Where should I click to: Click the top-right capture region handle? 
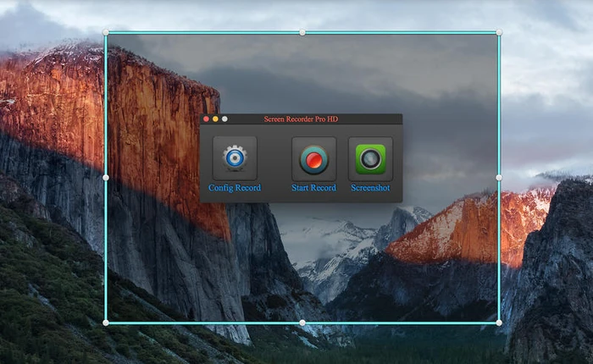click(x=499, y=32)
